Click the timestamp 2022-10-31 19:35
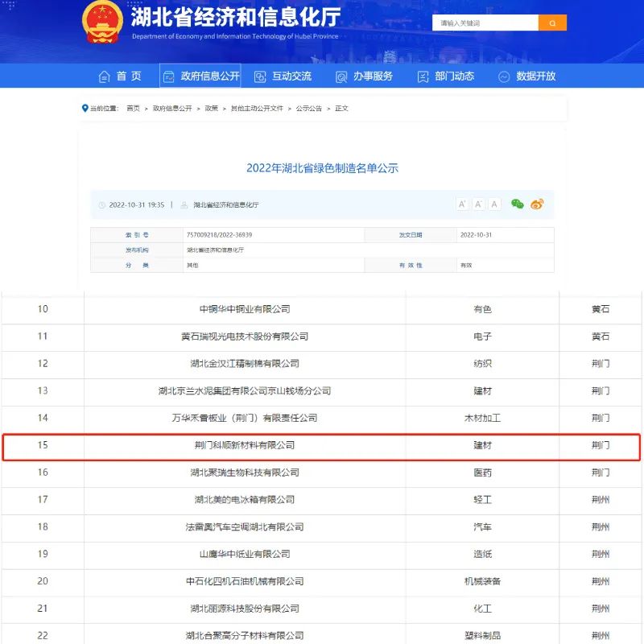 tap(136, 205)
